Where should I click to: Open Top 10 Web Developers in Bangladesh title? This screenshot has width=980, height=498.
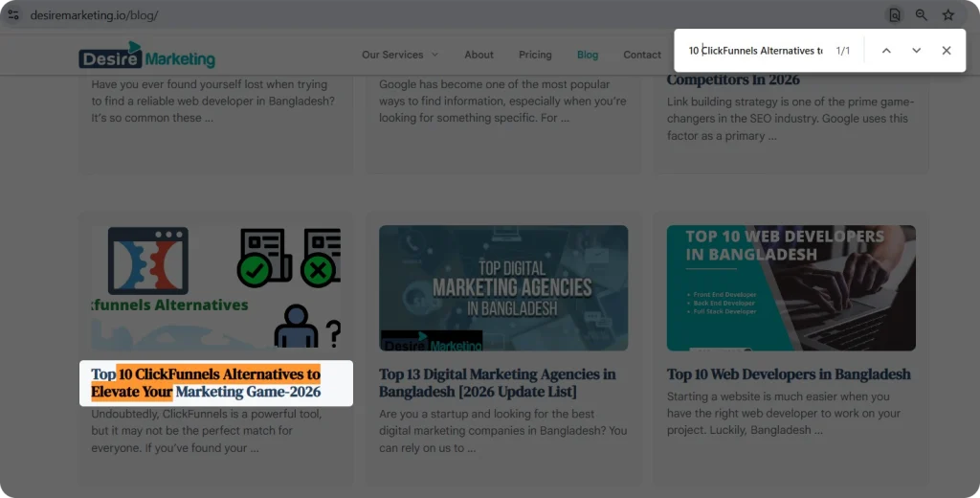click(x=789, y=374)
